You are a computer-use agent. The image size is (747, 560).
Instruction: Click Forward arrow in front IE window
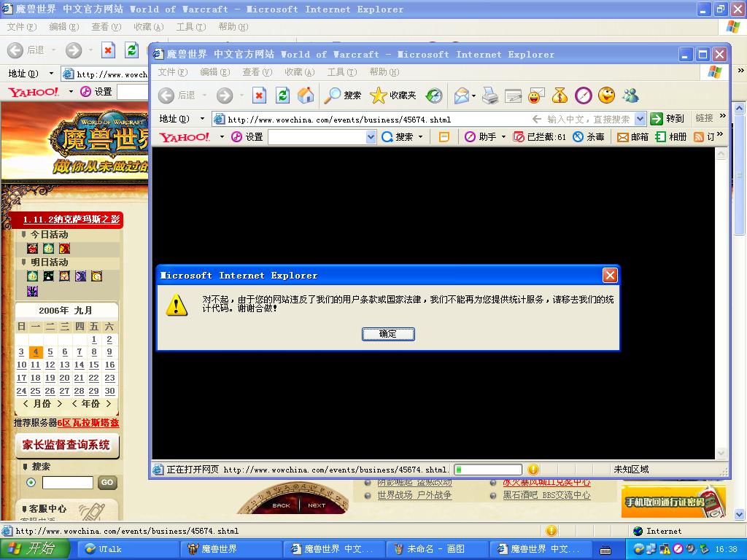tap(225, 96)
